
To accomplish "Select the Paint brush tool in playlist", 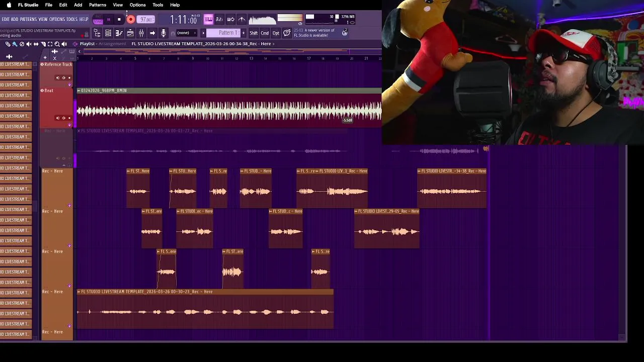I will pyautogui.click(x=15, y=44).
